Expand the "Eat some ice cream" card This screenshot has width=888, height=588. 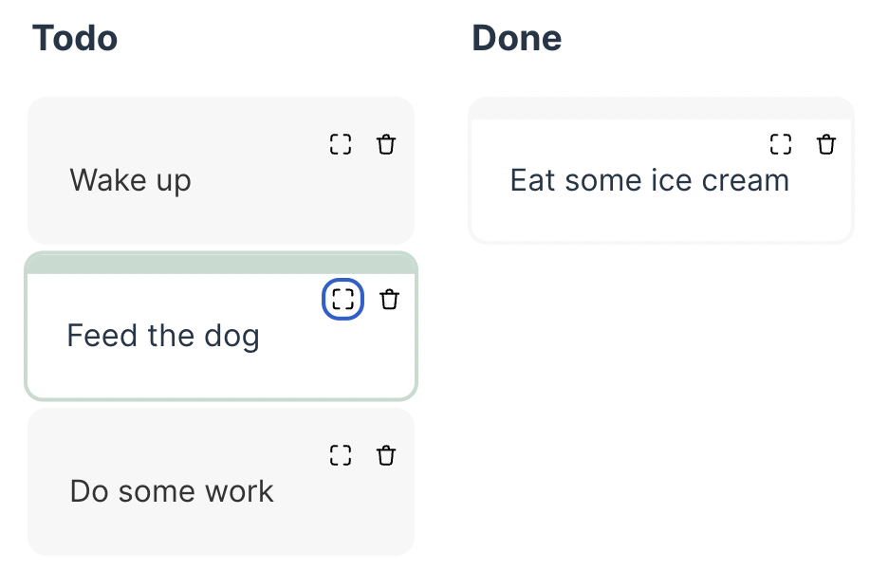point(781,145)
